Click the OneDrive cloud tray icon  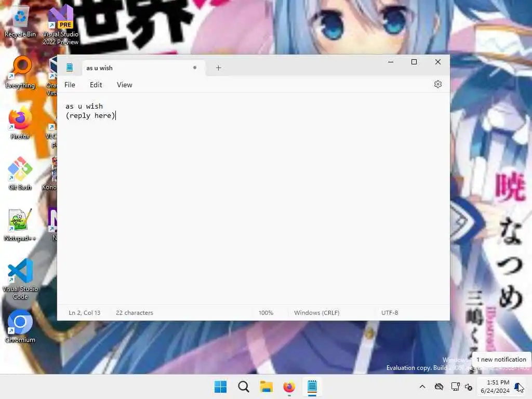pyautogui.click(x=439, y=387)
